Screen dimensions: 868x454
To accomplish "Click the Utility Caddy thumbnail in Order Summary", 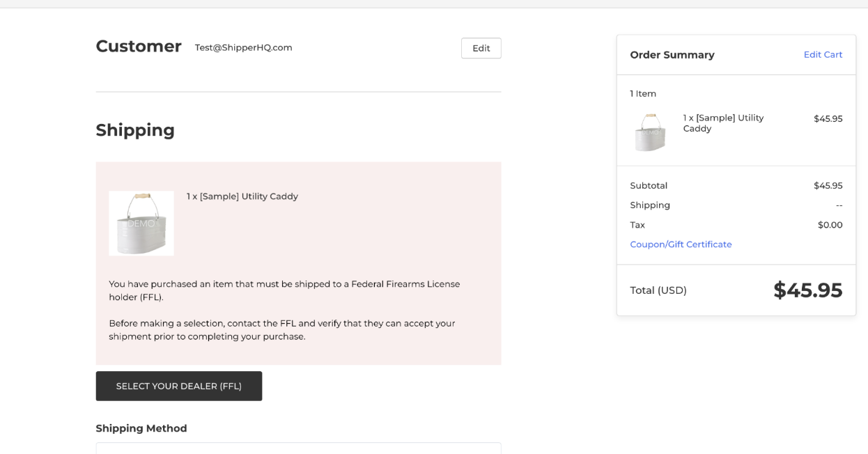I will click(650, 132).
